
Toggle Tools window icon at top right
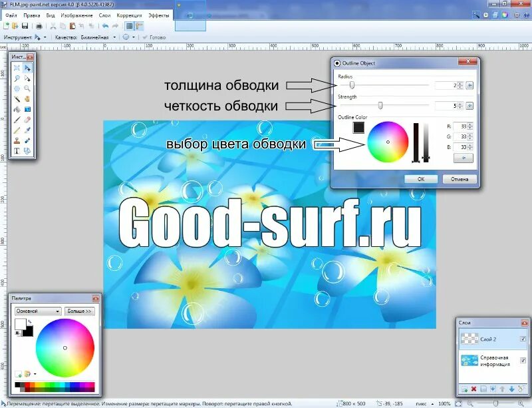point(476,15)
